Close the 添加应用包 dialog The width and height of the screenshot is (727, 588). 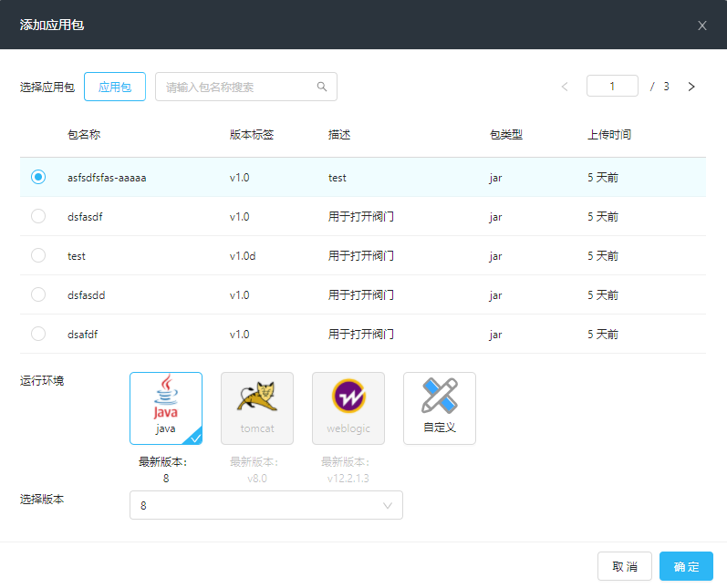pyautogui.click(x=702, y=26)
